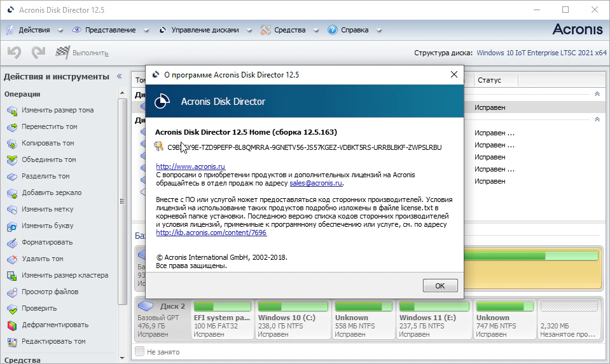Select the Resize volume icon
This screenshot has height=364, width=610.
coord(12,111)
